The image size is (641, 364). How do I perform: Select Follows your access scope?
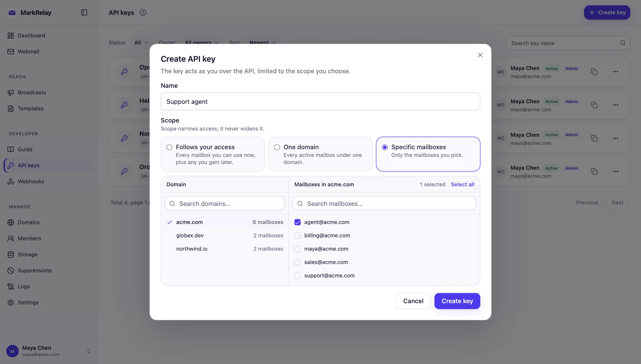pyautogui.click(x=212, y=154)
